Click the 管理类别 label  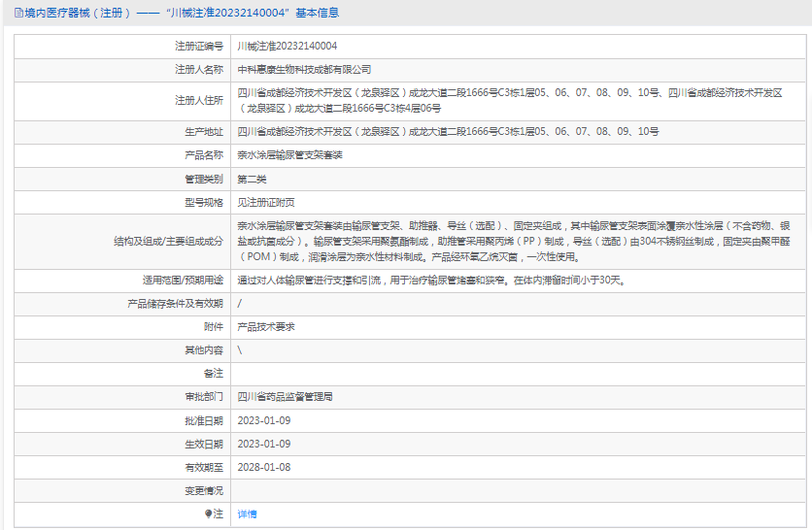pyautogui.click(x=204, y=179)
